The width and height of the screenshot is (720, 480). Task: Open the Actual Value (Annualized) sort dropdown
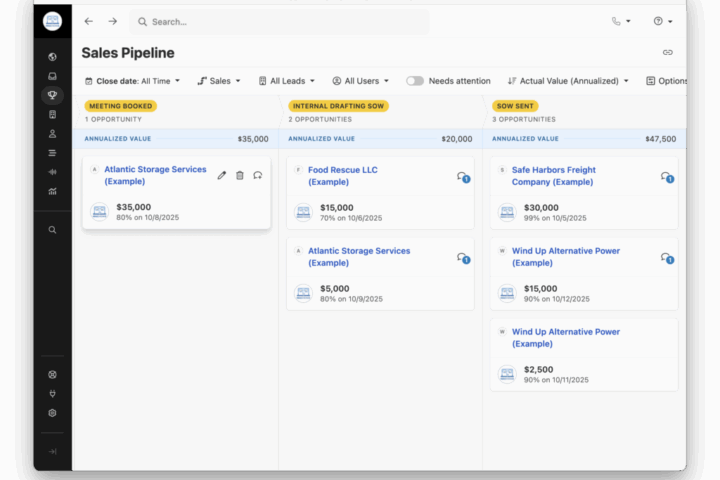pyautogui.click(x=568, y=81)
